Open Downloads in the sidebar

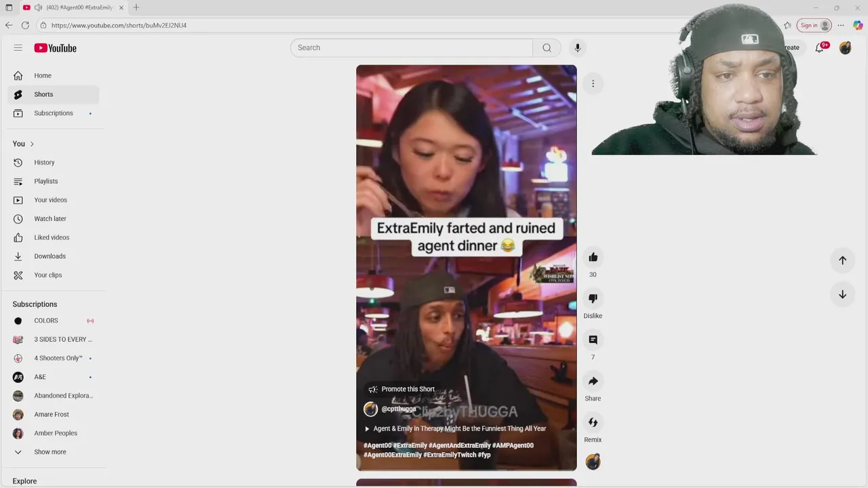pos(53,256)
